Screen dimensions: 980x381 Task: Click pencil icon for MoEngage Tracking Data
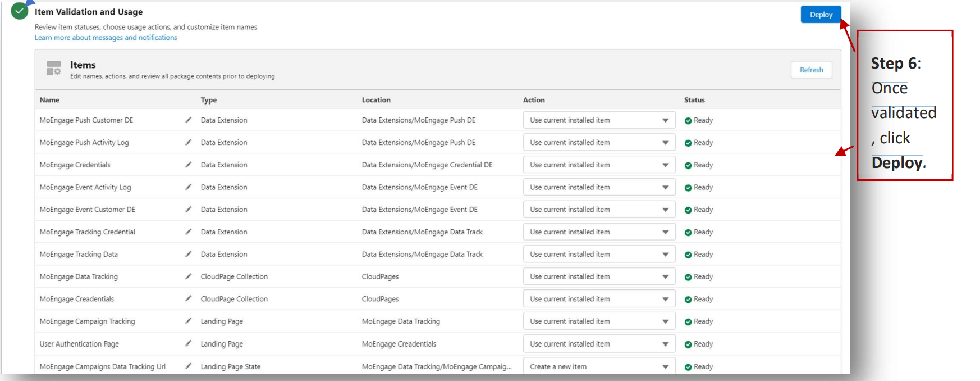[x=189, y=254]
